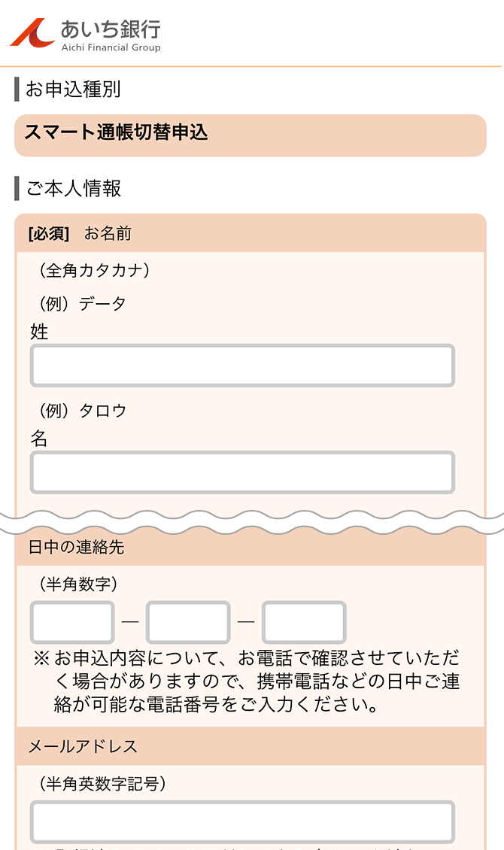
Task: Click the ご本人情報 section heading
Action: pyautogui.click(x=73, y=188)
